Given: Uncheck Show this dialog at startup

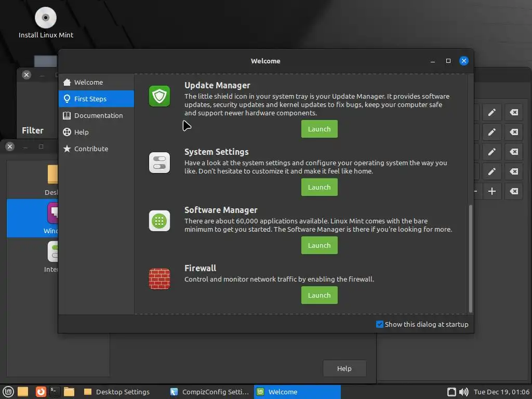Looking at the screenshot, I should 380,324.
